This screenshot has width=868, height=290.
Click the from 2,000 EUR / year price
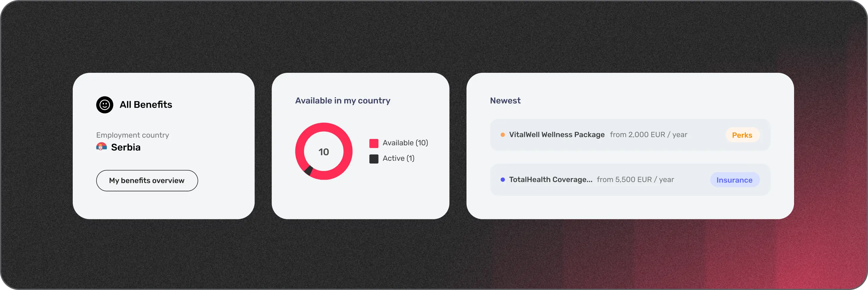click(648, 135)
